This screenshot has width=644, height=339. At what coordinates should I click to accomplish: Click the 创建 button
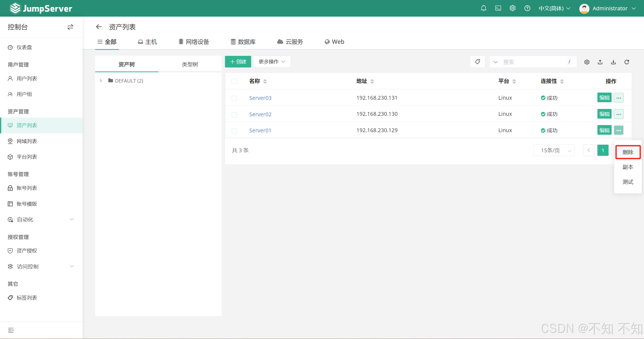(238, 62)
